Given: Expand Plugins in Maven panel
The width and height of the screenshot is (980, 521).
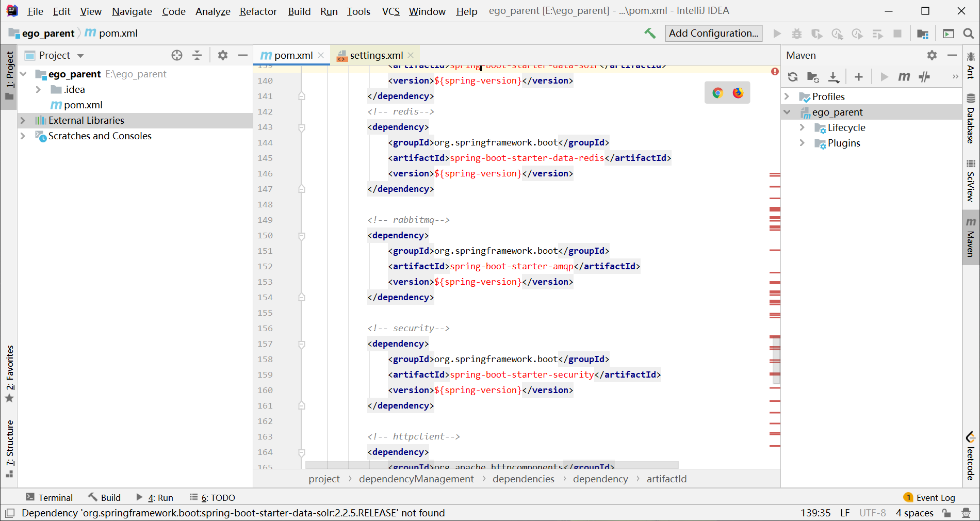Looking at the screenshot, I should [x=802, y=143].
